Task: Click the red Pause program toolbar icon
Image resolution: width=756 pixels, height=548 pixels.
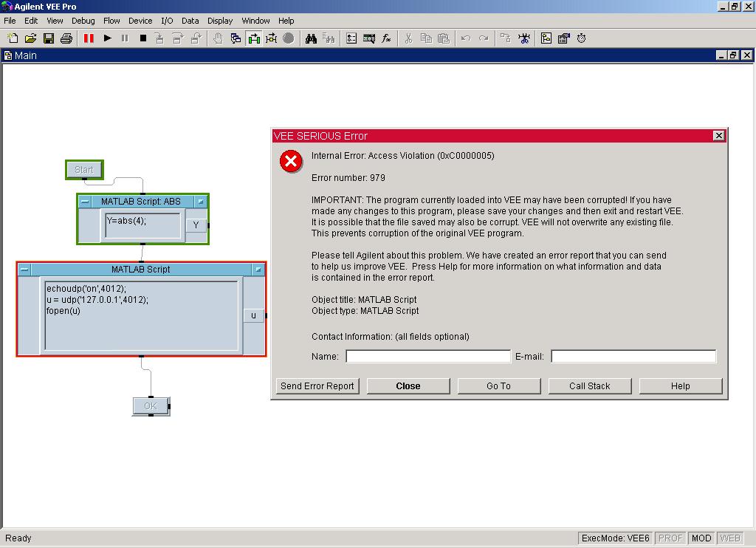Action: click(x=89, y=38)
